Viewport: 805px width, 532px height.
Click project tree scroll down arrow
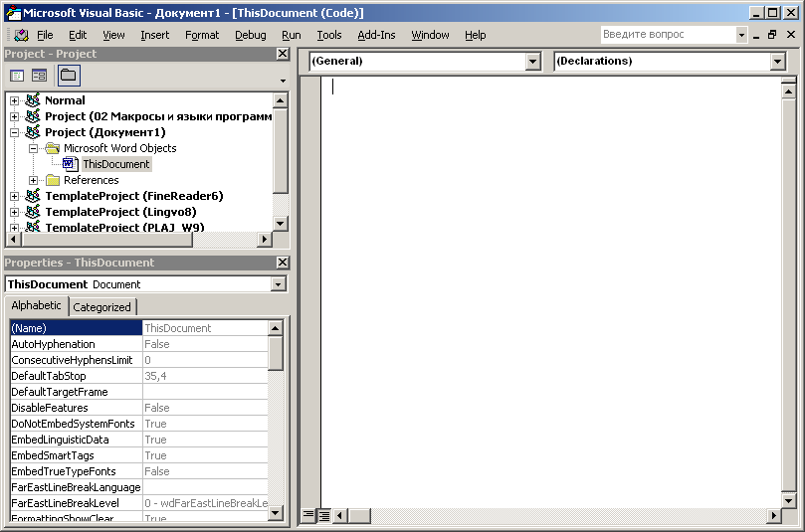[281, 223]
